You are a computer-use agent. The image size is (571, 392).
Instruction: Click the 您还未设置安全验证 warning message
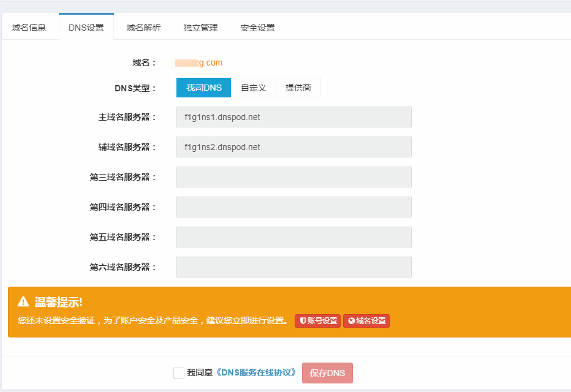pyautogui.click(x=153, y=321)
